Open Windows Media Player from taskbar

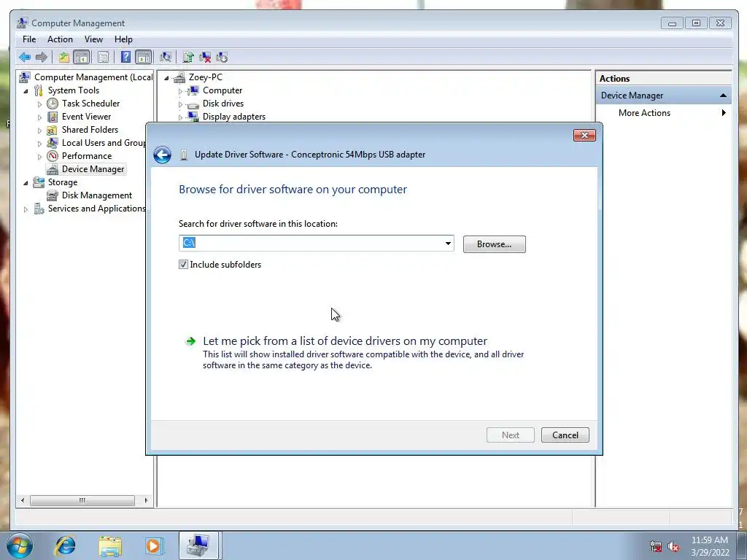[154, 545]
